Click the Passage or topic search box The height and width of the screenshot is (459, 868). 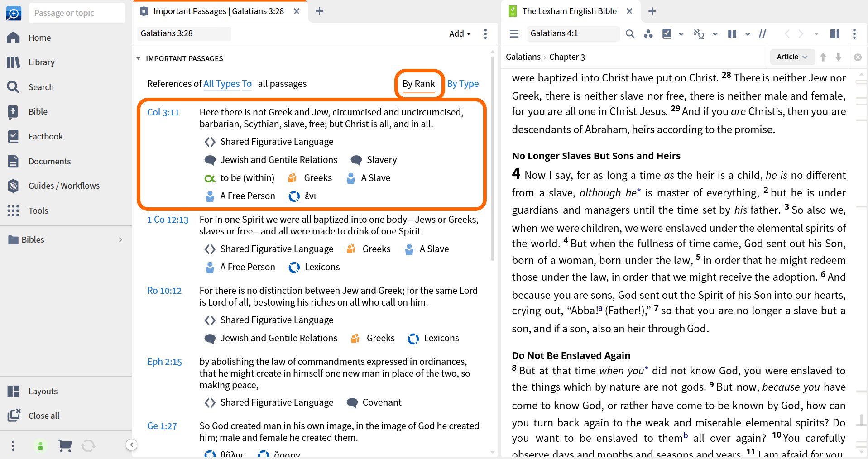coord(77,13)
